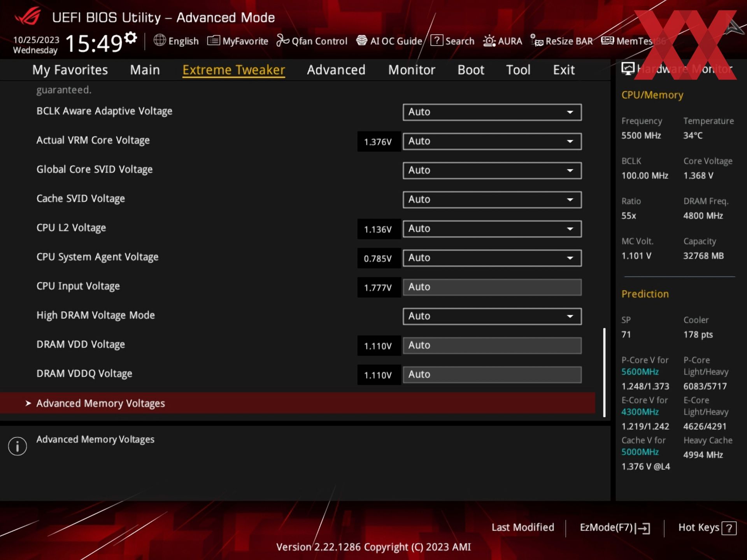The height and width of the screenshot is (560, 747).
Task: Launch AI OC Guide brain icon
Action: (362, 40)
